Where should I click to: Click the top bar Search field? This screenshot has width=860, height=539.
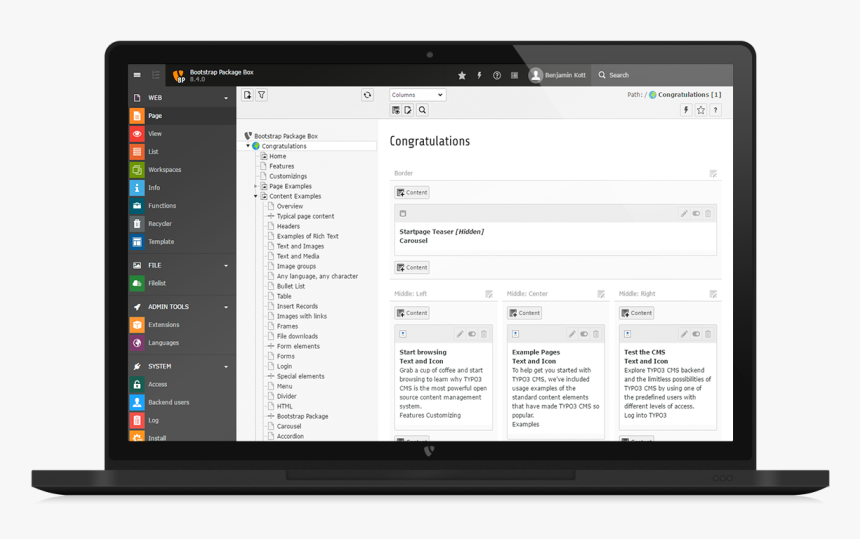662,75
